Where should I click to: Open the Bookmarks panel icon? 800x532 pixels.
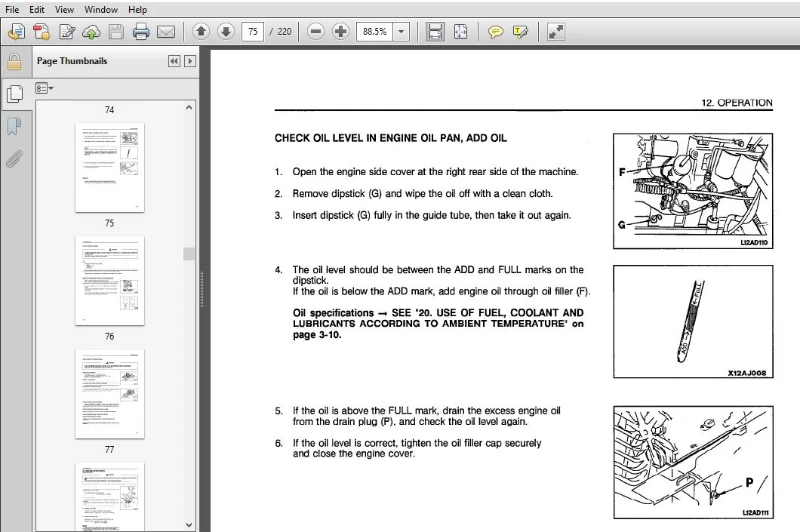point(14,127)
